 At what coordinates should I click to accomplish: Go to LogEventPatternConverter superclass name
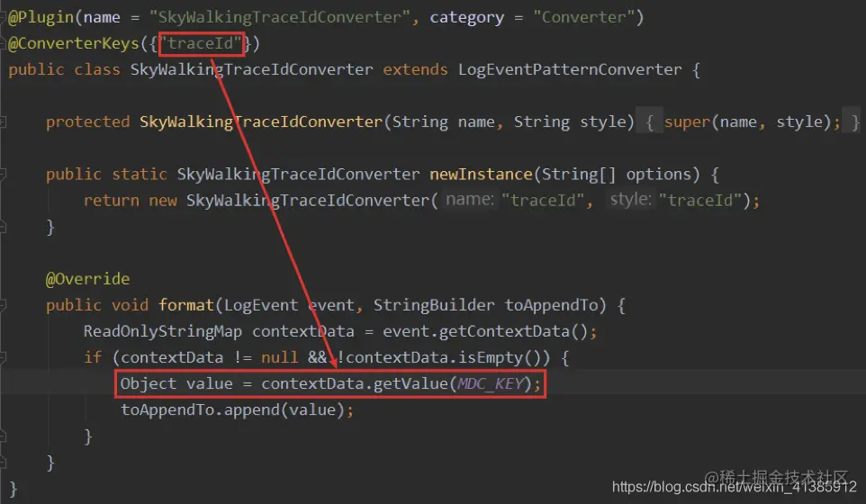click(570, 69)
